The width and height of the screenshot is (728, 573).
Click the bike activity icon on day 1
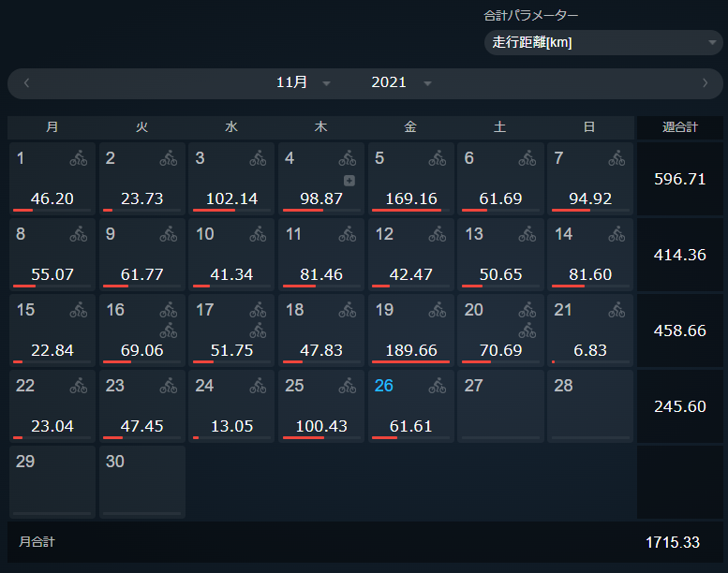pos(79,158)
